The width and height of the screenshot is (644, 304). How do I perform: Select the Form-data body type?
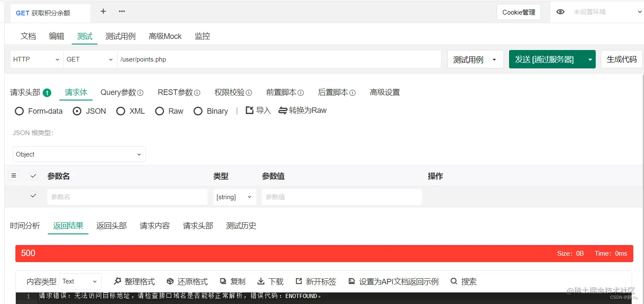[19, 111]
